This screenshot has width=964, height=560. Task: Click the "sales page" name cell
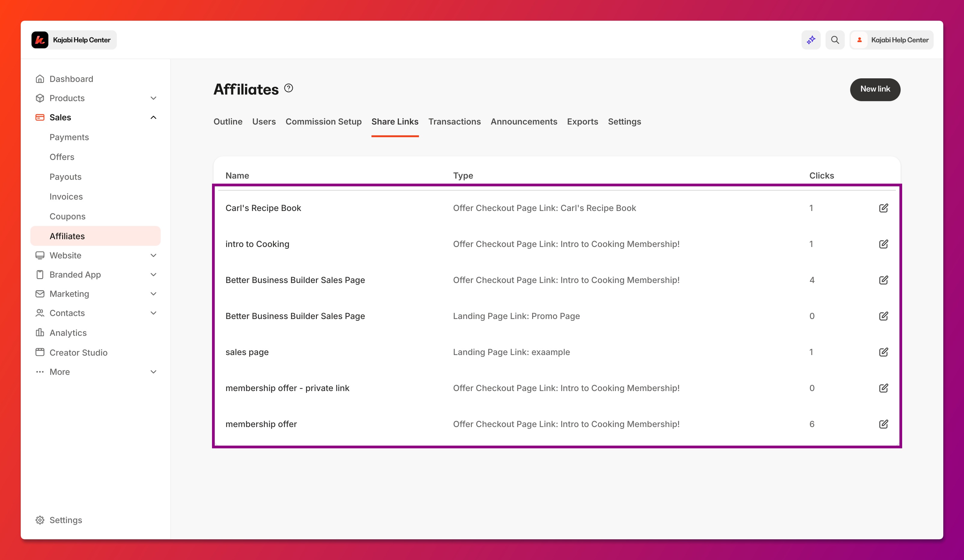(247, 352)
